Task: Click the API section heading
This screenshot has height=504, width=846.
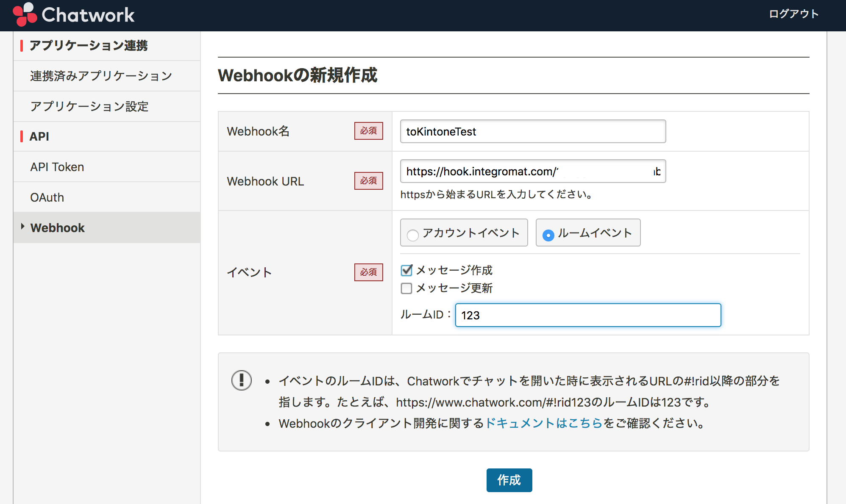Action: click(x=39, y=136)
